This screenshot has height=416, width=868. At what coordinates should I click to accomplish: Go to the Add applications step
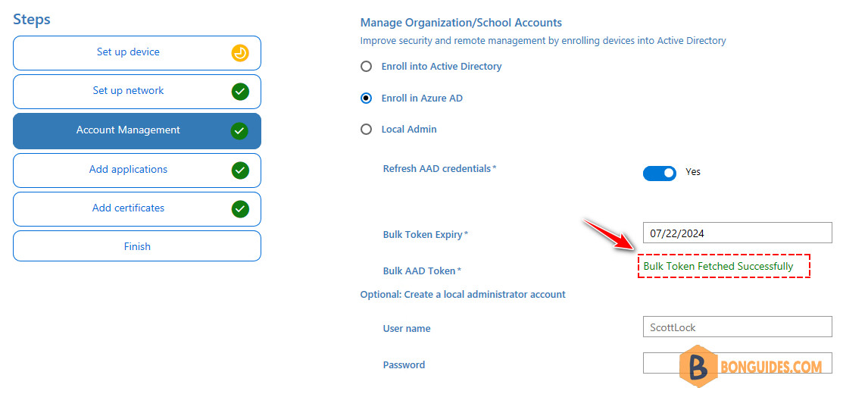(x=137, y=170)
